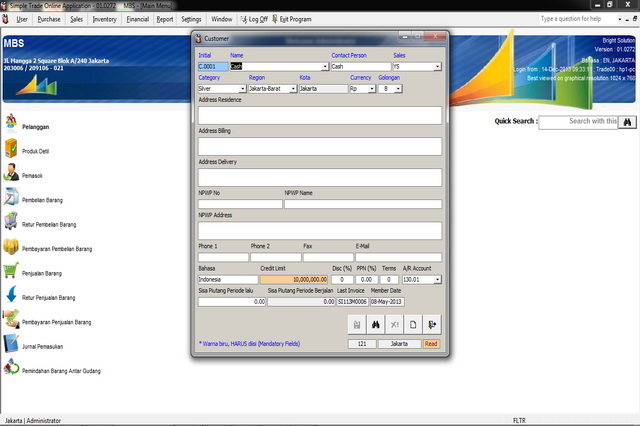Click the Quick Search binoculars button

[x=628, y=122]
